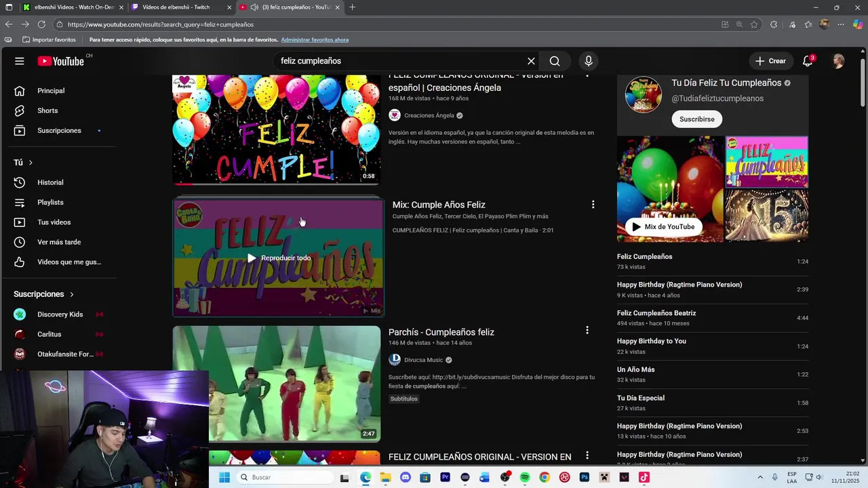Click the Crear button
This screenshot has height=488, width=868.
[770, 61]
